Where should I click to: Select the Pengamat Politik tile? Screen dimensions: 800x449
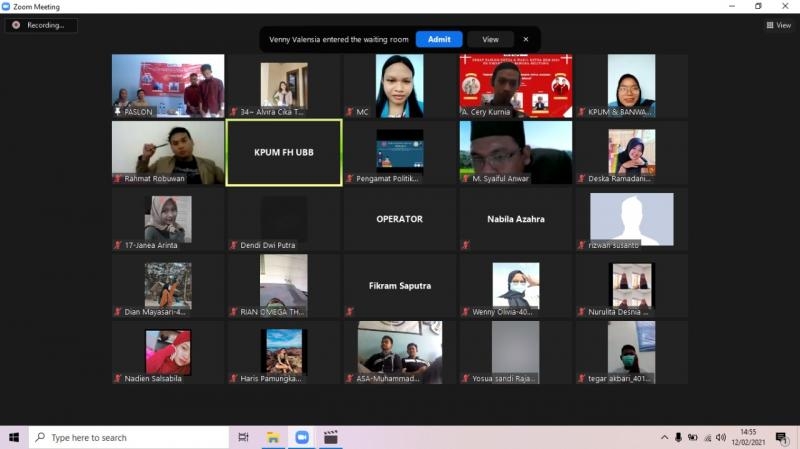coord(399,153)
